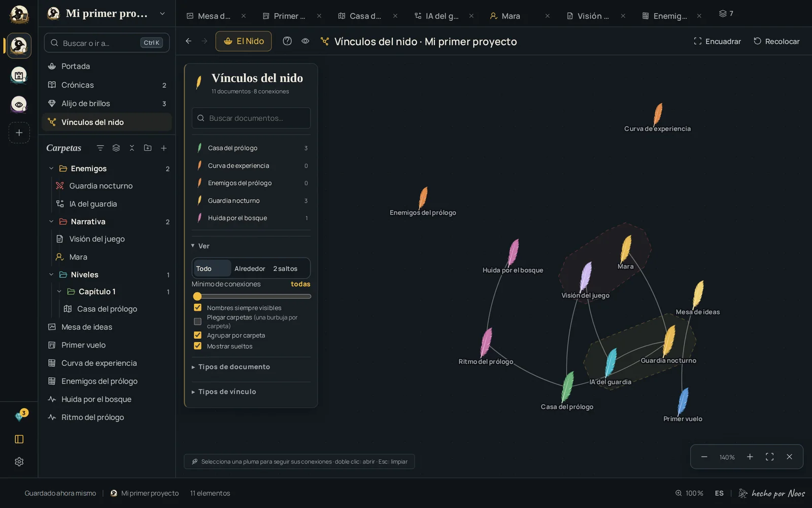Add new item with Carpetas plus icon
The image size is (812, 508).
coord(163,148)
